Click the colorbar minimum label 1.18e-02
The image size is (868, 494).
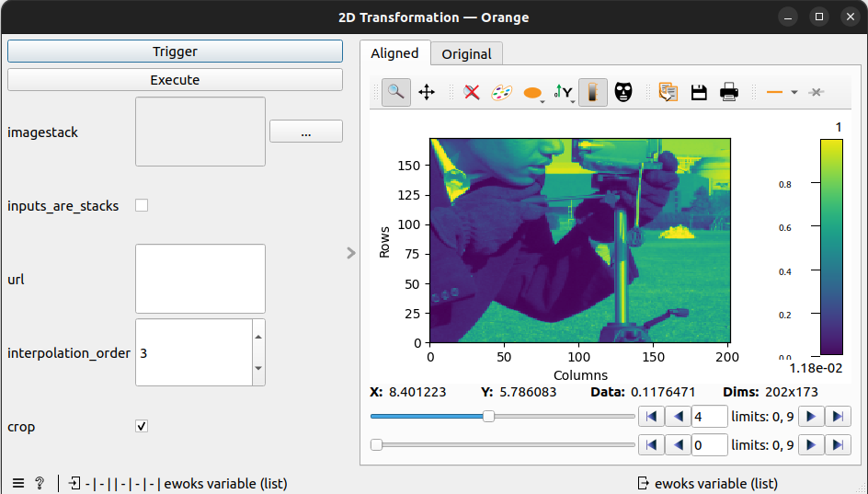pyautogui.click(x=816, y=368)
